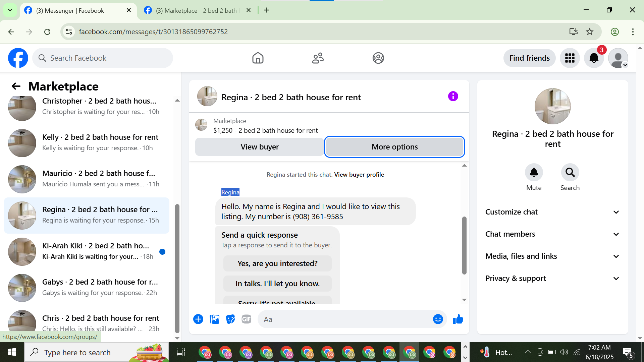Close the Messenger browser tab
The width and height of the screenshot is (644, 362).
tap(129, 10)
